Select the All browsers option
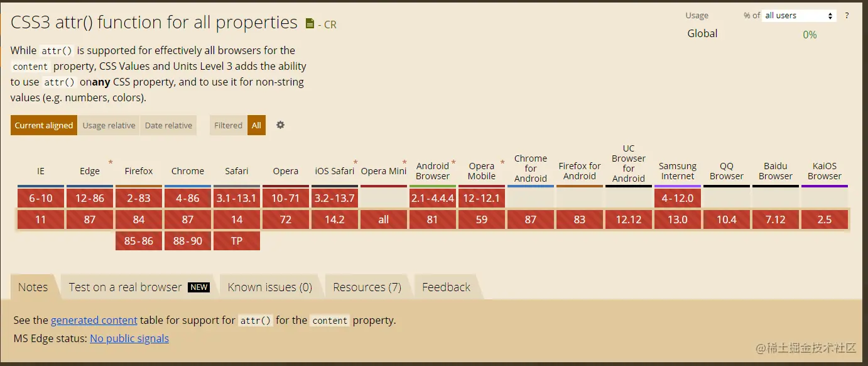The height and width of the screenshot is (366, 868). pyautogui.click(x=256, y=125)
